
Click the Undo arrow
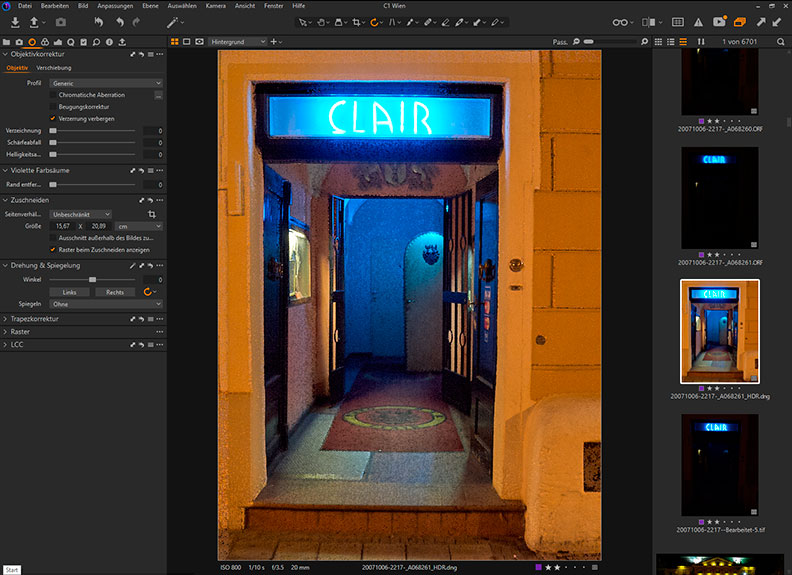120,22
